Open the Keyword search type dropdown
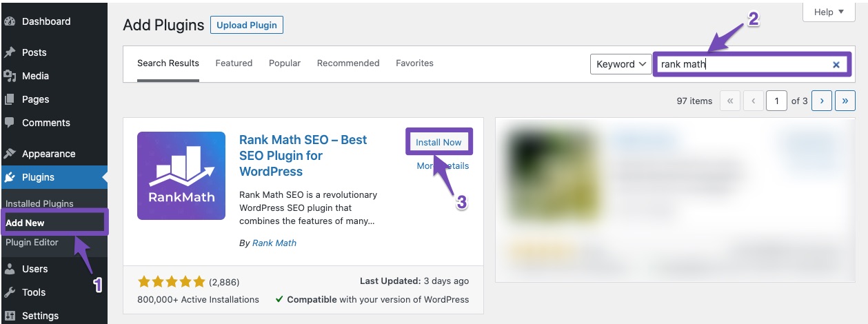 click(620, 64)
